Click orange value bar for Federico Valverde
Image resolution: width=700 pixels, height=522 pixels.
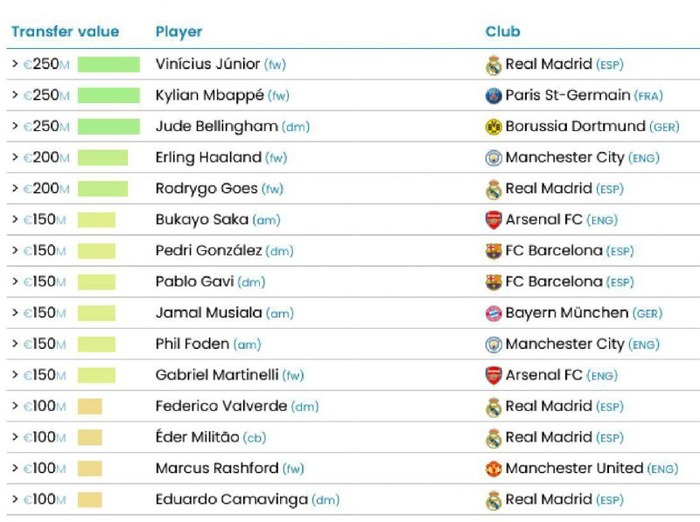pos(90,406)
